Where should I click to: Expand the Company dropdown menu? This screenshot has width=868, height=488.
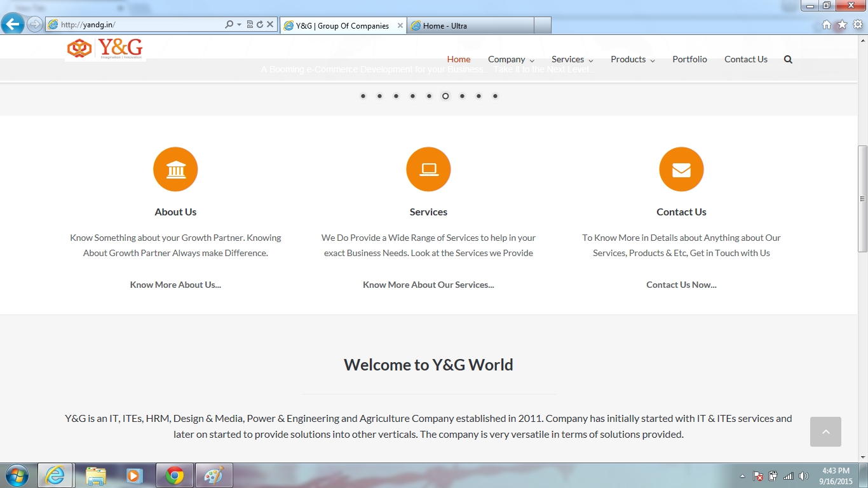(511, 60)
